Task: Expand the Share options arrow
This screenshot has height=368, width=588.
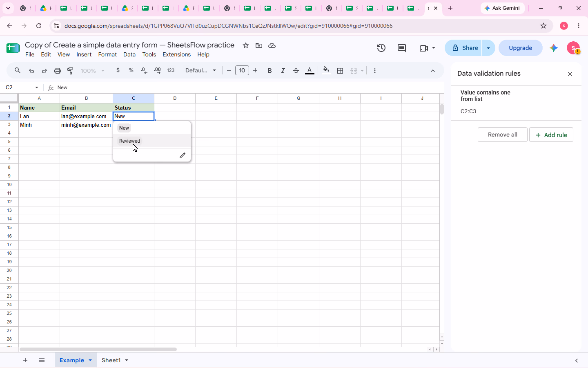Action: pyautogui.click(x=488, y=48)
